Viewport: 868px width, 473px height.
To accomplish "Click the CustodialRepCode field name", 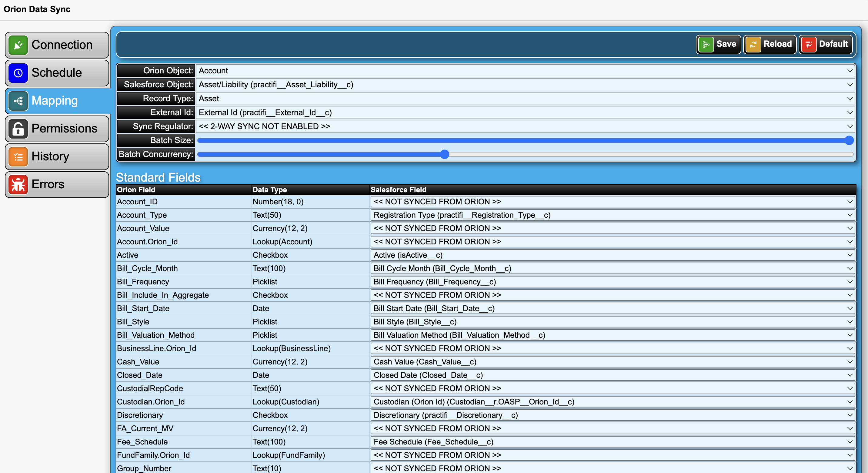I will 150,389.
